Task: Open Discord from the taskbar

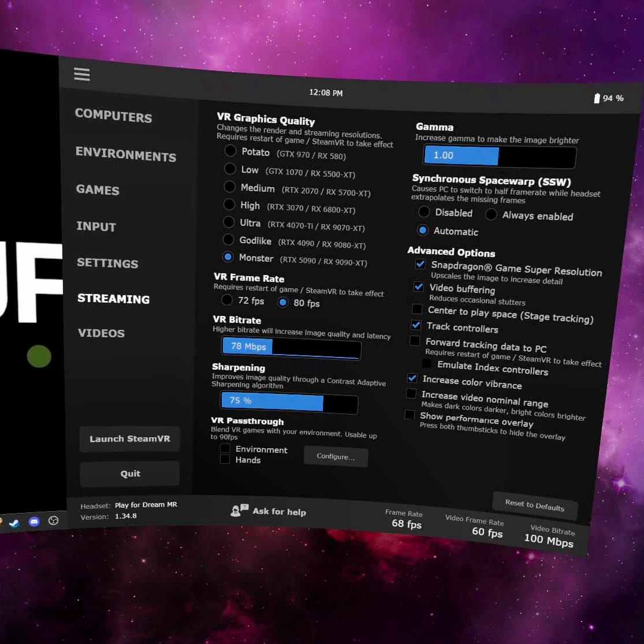Action: (x=34, y=522)
